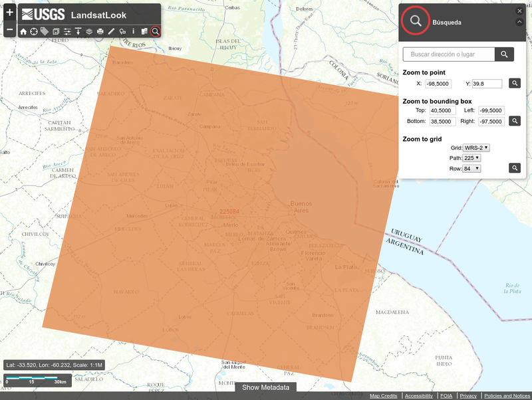
Task: Click the download arrow toolbar icon
Action: click(x=78, y=31)
